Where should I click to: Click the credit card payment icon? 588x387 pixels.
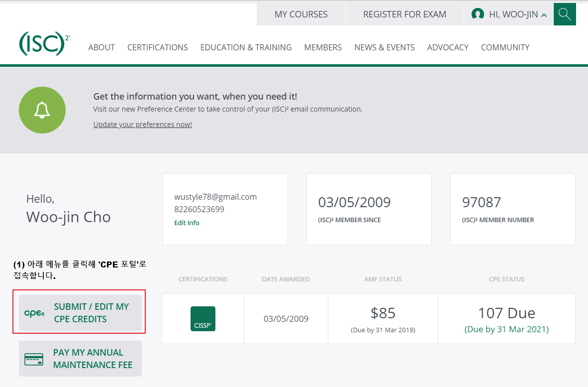[x=34, y=359]
